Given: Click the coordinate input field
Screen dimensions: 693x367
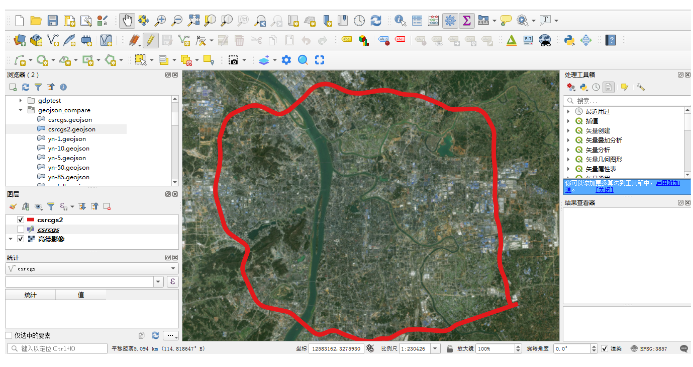Looking at the screenshot, I should [x=336, y=348].
